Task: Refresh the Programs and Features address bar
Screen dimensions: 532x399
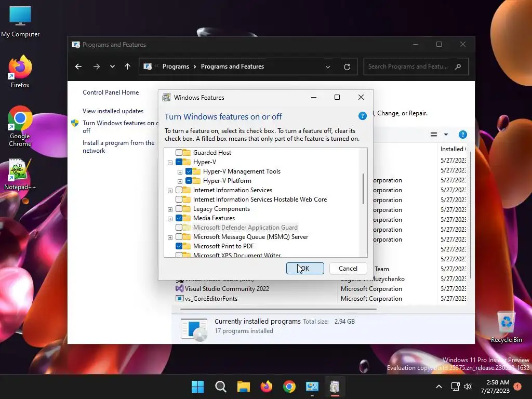Action: (347, 67)
